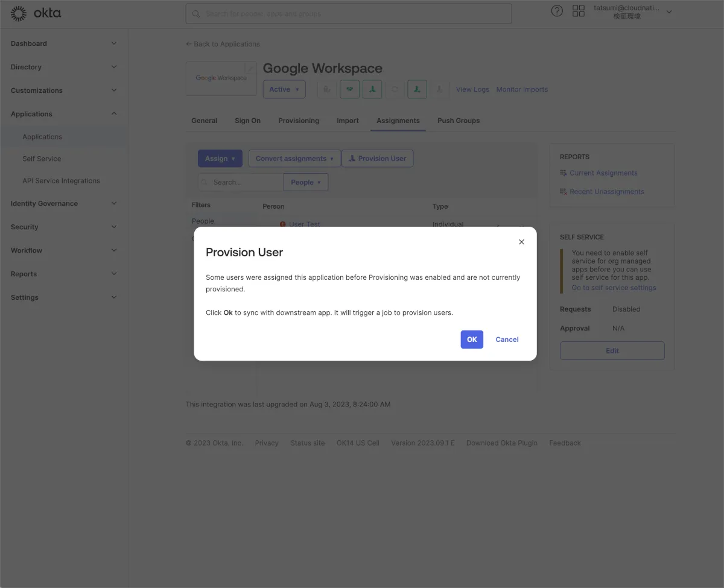Select the Assignments tab
Screen dimensions: 724x588
click(x=398, y=121)
